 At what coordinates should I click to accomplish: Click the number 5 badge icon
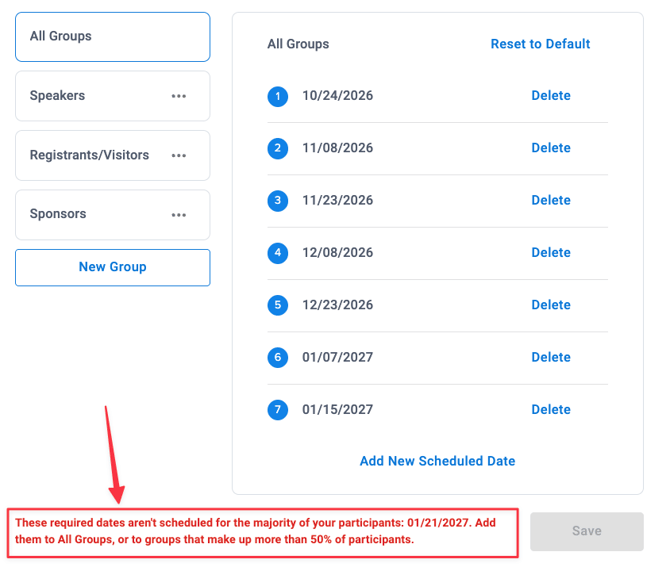pos(278,305)
